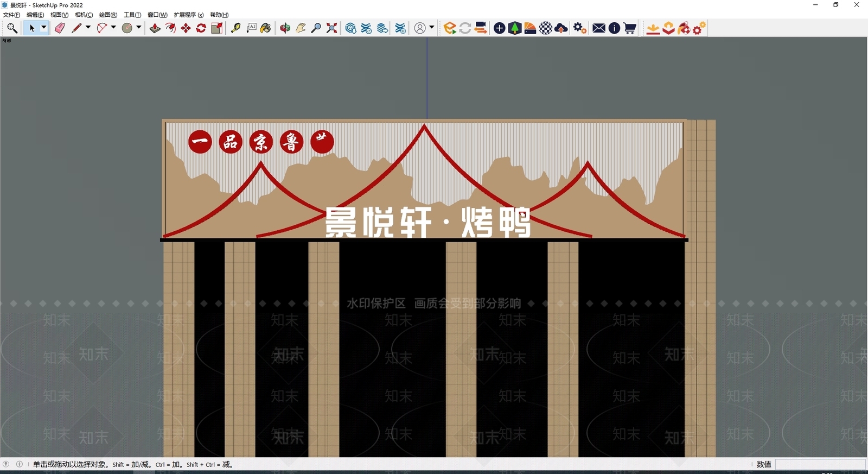Viewport: 868px width, 474px height.
Task: Open the envelope feedback icon
Action: pyautogui.click(x=599, y=28)
